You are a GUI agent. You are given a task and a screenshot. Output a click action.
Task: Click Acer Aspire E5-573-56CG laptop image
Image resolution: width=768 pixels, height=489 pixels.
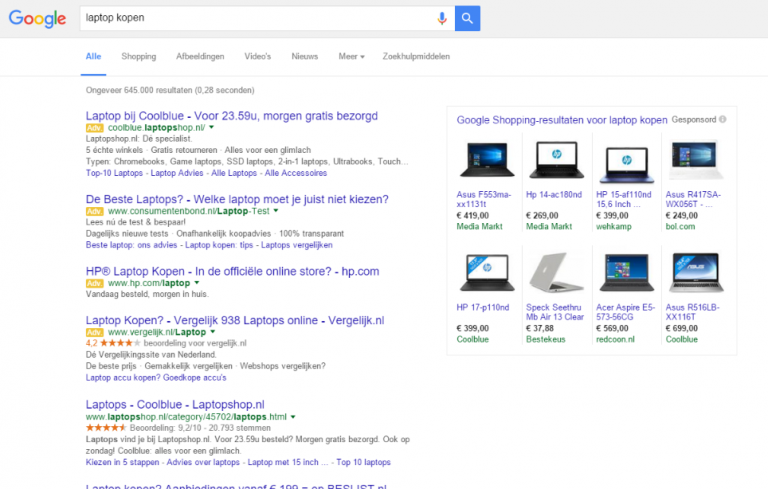pyautogui.click(x=626, y=272)
